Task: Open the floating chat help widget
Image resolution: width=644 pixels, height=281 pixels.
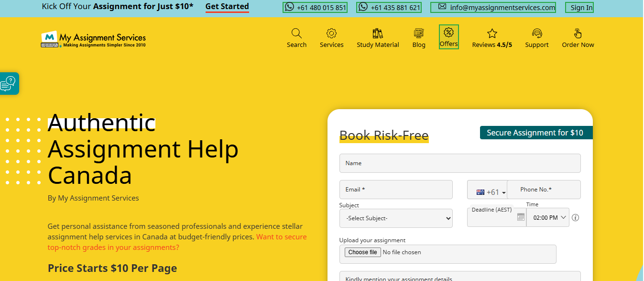Action: [9, 83]
